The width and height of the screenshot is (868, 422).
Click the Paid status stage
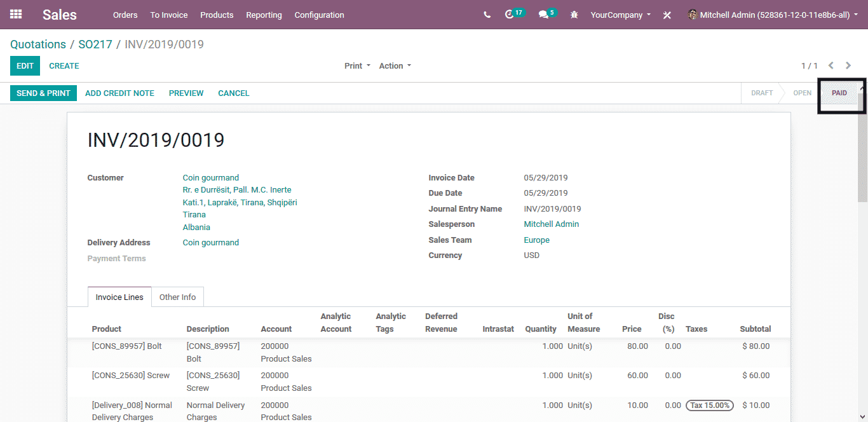pos(839,93)
